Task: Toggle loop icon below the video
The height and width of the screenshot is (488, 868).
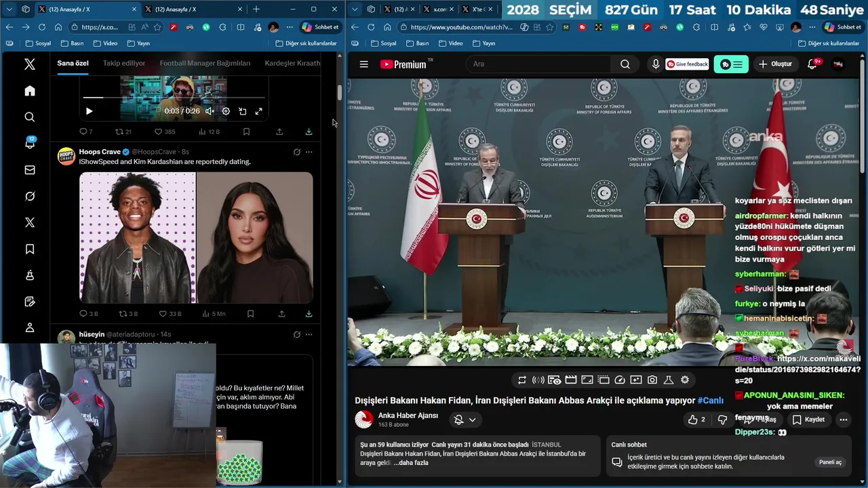Action: tap(522, 380)
